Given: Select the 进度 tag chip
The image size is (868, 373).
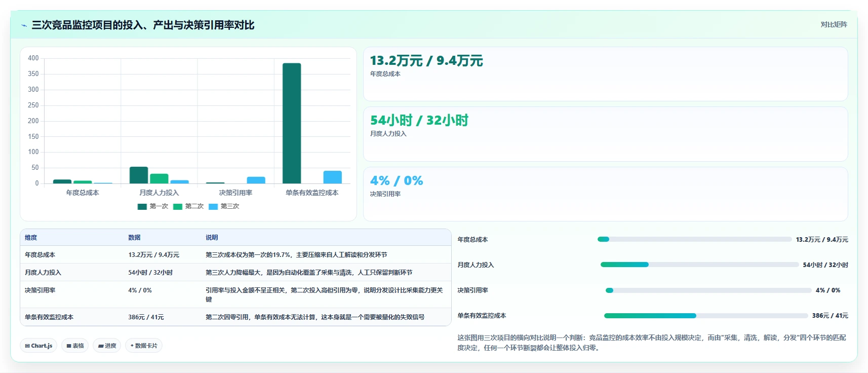Looking at the screenshot, I should 107,346.
